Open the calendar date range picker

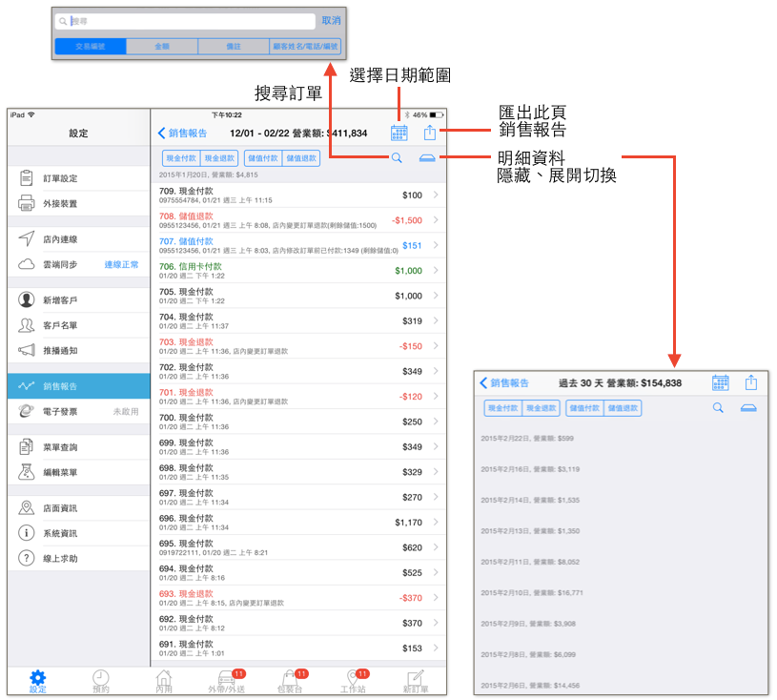(399, 133)
